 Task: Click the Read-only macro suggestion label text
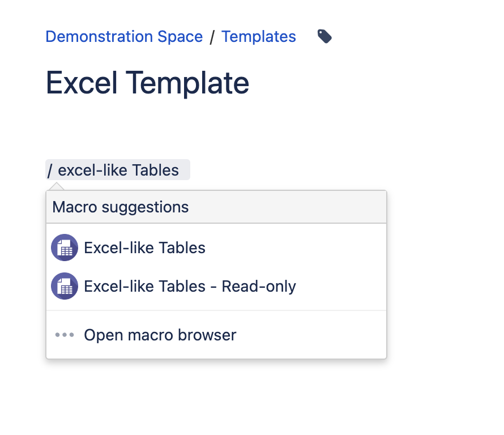(x=190, y=286)
